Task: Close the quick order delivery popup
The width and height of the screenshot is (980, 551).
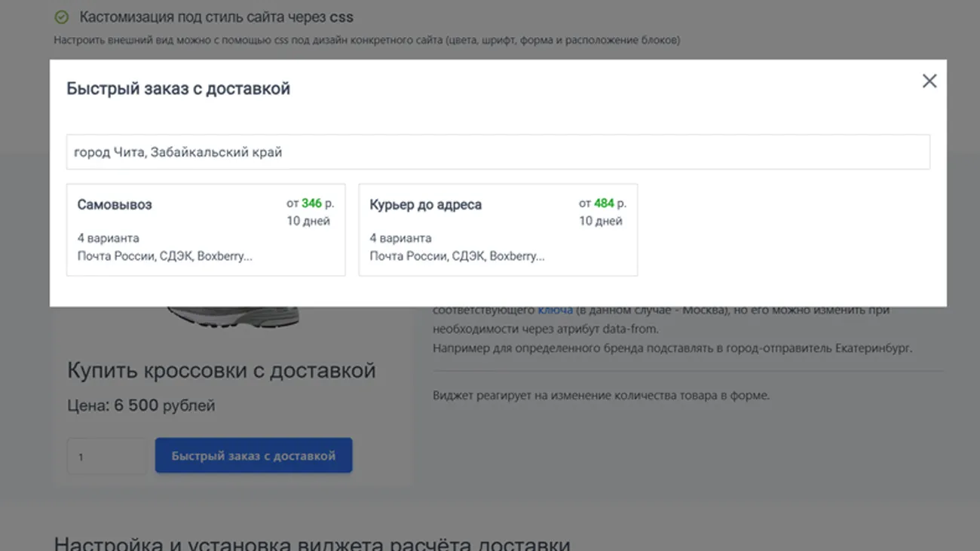Action: (929, 81)
